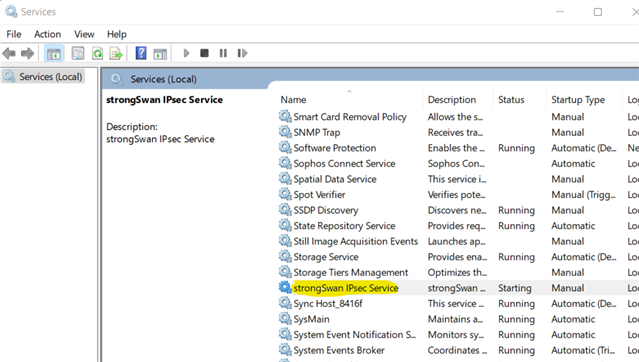639x362 pixels.
Task: Select the Storage Service name
Action: (x=326, y=257)
